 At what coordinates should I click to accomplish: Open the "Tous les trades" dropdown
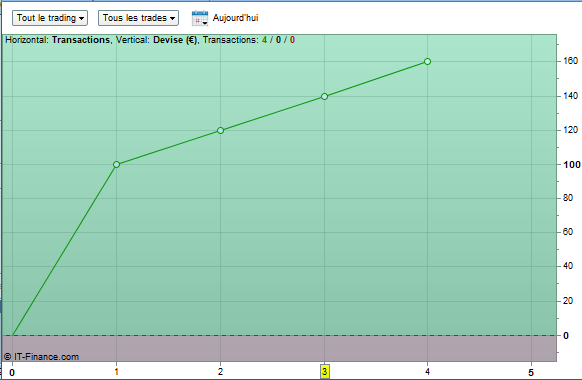pyautogui.click(x=138, y=18)
